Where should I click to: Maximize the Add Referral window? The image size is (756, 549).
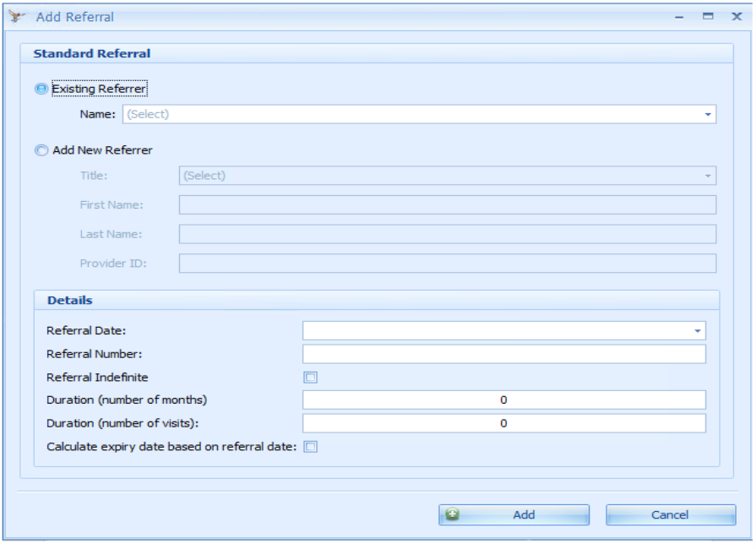708,16
